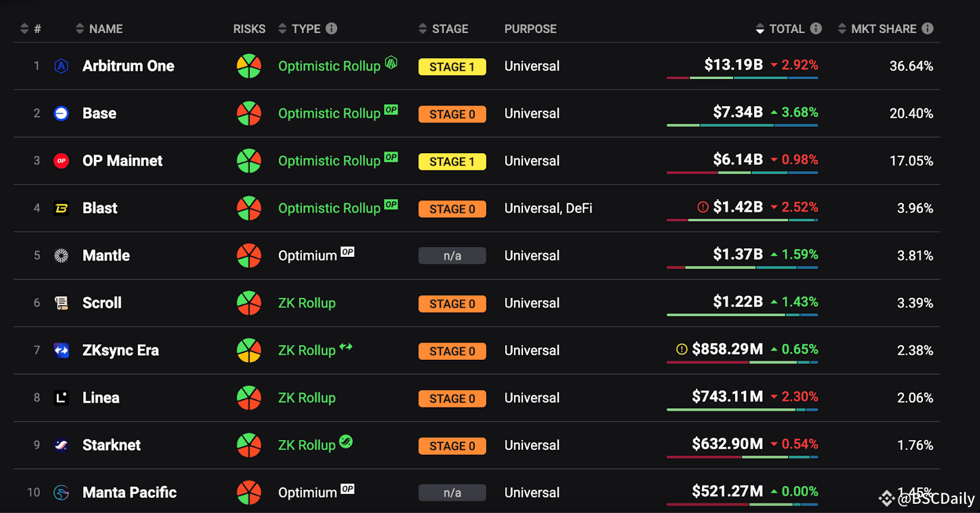The image size is (980, 513).
Task: Click the OP Mainnet red logo
Action: point(61,161)
